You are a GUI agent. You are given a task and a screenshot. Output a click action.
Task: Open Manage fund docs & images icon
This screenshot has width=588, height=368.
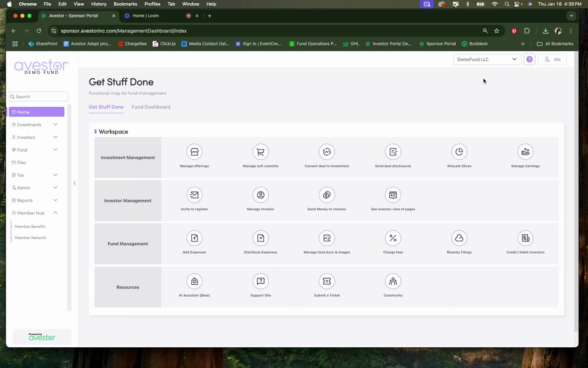pyautogui.click(x=327, y=238)
